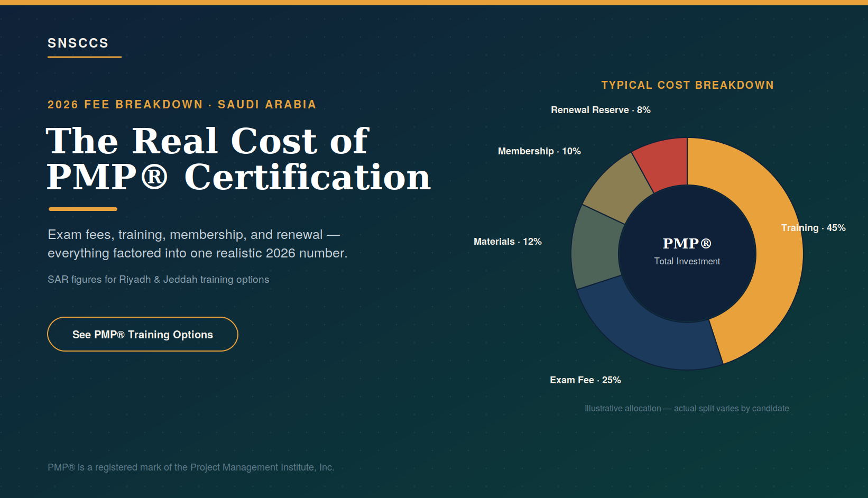Click the 'TYPICAL COST BREAKDOWN' heading

(x=687, y=85)
